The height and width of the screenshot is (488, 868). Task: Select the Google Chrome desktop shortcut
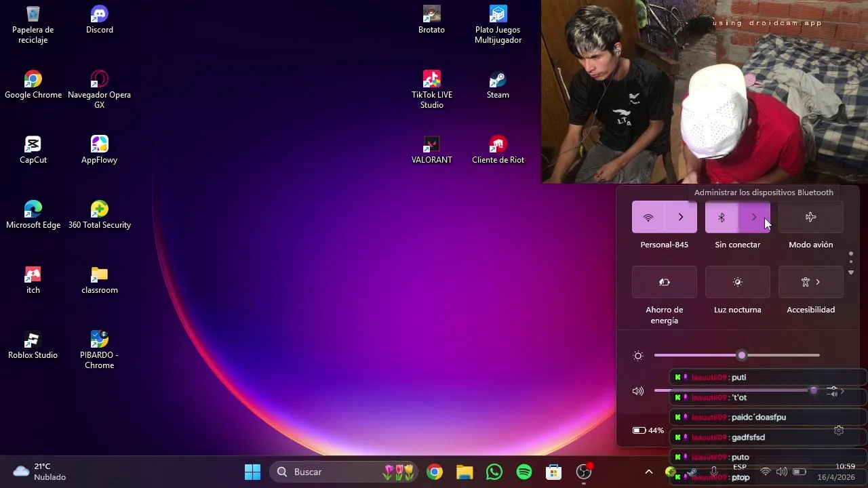[x=33, y=85]
